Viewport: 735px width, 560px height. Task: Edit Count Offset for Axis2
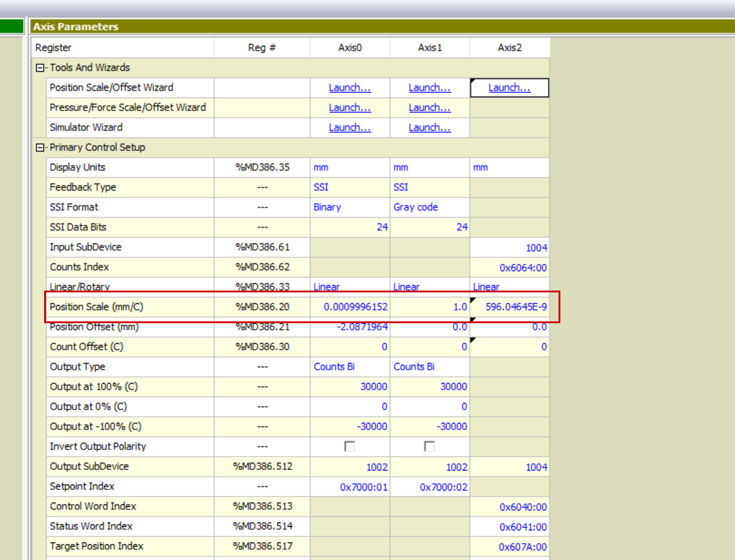(x=510, y=347)
